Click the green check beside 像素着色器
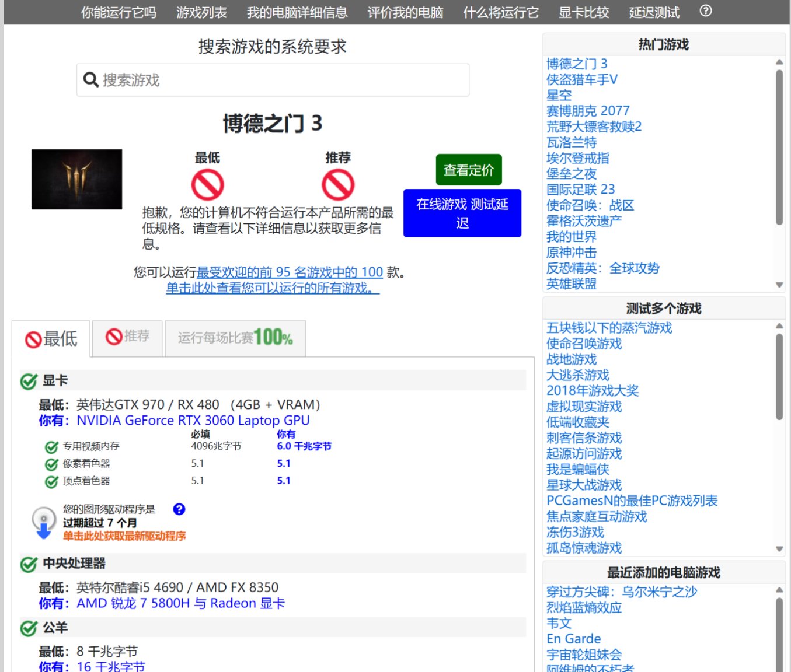Screen dimensions: 791x672 point(51,464)
